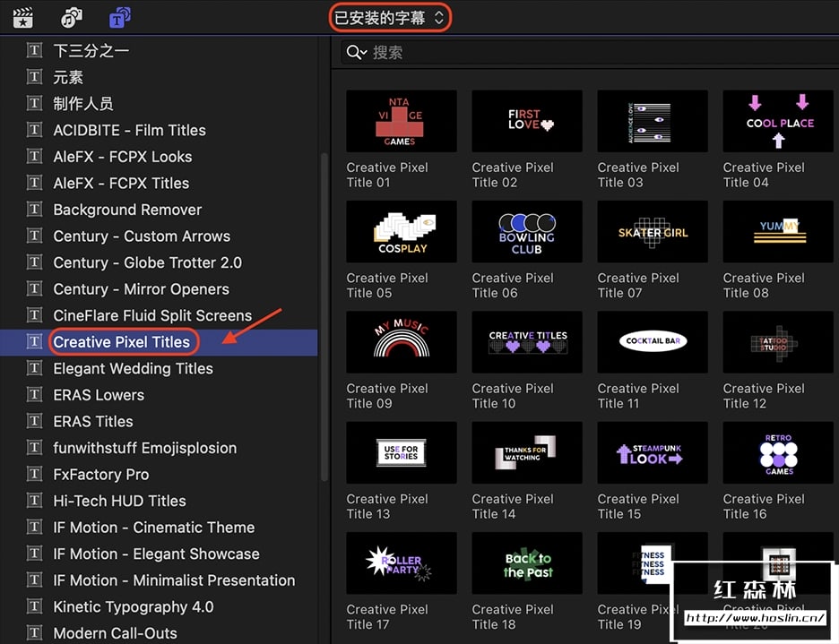The image size is (839, 644).
Task: Select Creative Pixel Title 17 Roller Party thumbnail
Action: pos(402,563)
